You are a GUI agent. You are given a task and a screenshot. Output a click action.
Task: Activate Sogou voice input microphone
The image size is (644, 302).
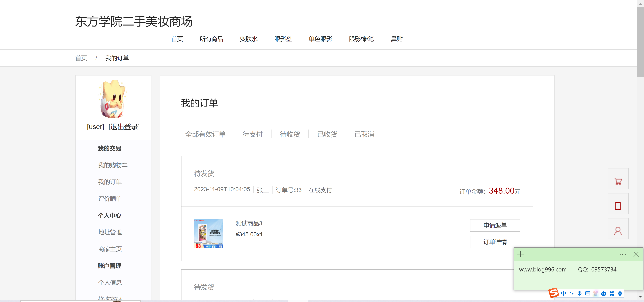579,293
